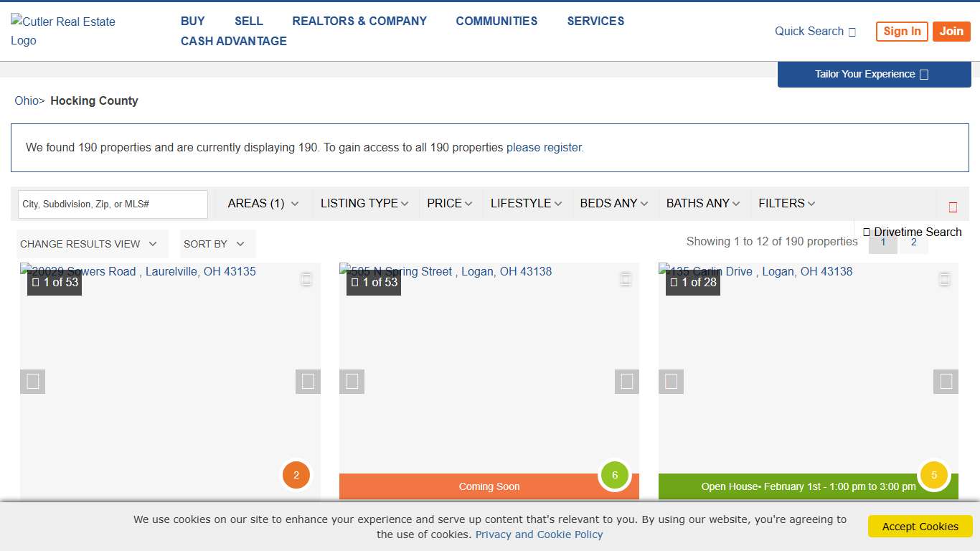
Task: Click the orange circle badge numbered 2
Action: pos(296,475)
